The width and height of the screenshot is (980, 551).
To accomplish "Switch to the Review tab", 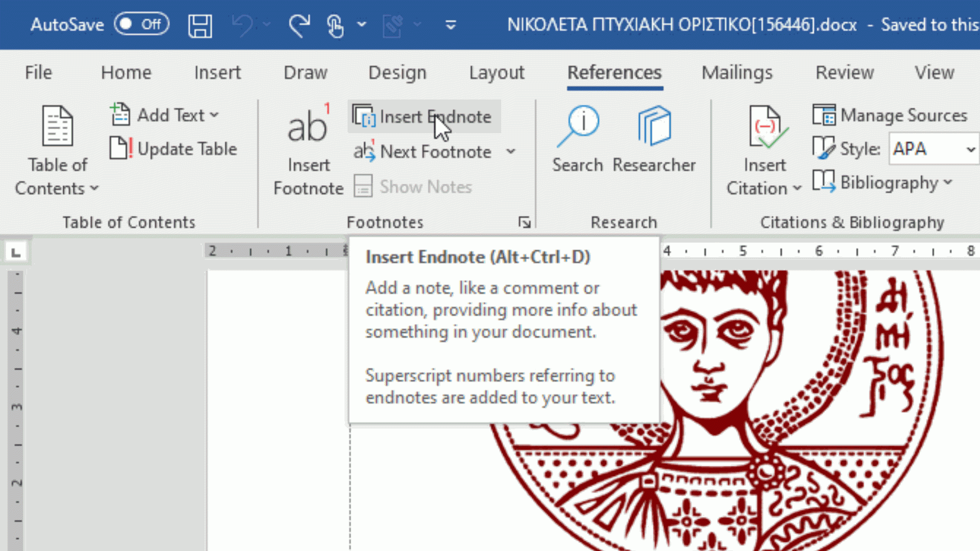I will (845, 72).
